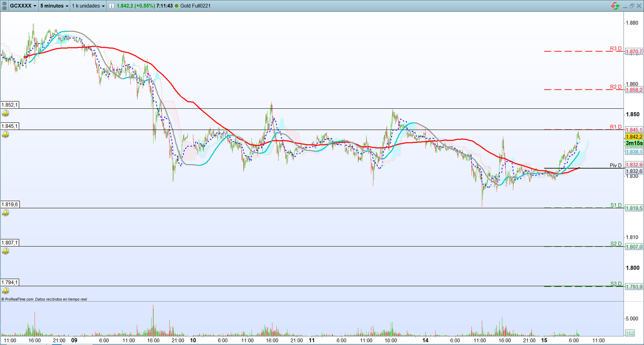Click the 1.832,9 price tag on axis

pos(634,165)
